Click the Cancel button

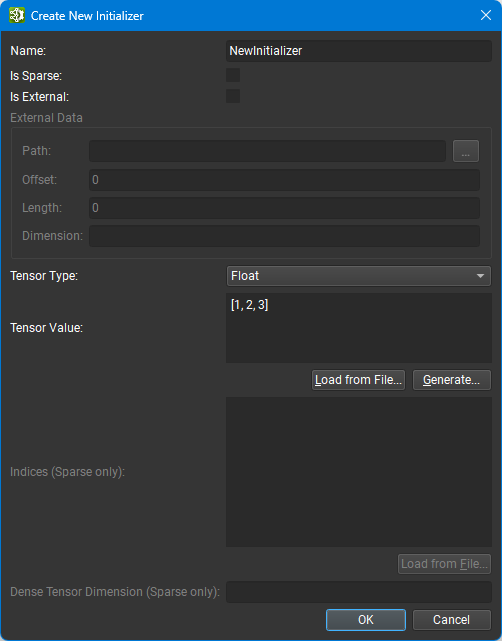[x=452, y=620]
